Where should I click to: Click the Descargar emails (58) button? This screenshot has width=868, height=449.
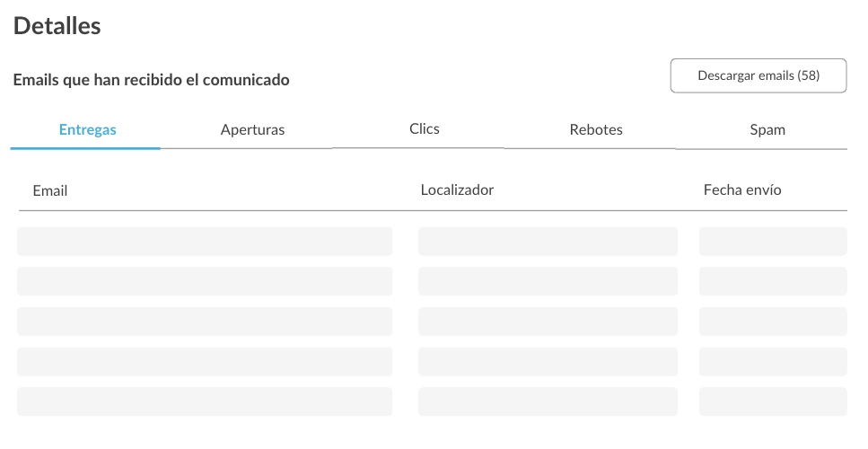758,75
